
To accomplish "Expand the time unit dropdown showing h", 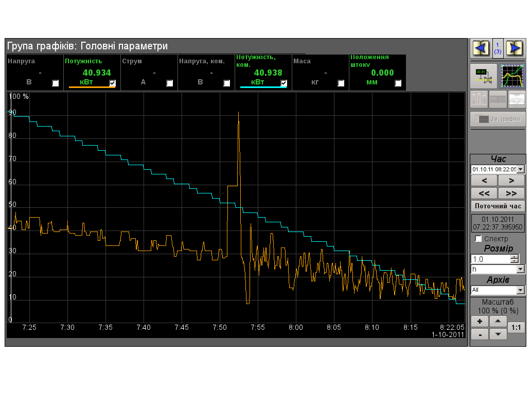I will coord(520,269).
